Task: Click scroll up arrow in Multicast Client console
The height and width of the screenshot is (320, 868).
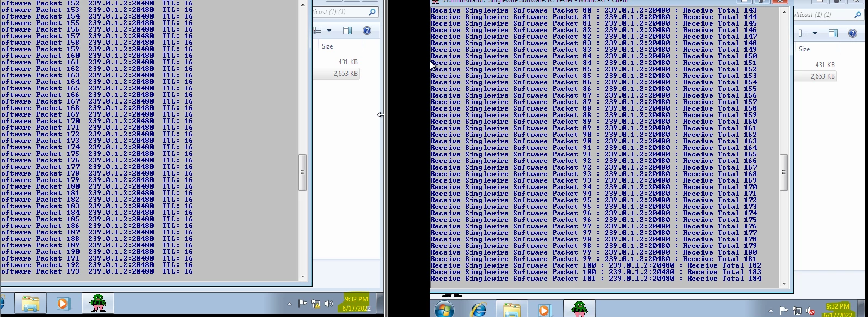Action: [784, 11]
